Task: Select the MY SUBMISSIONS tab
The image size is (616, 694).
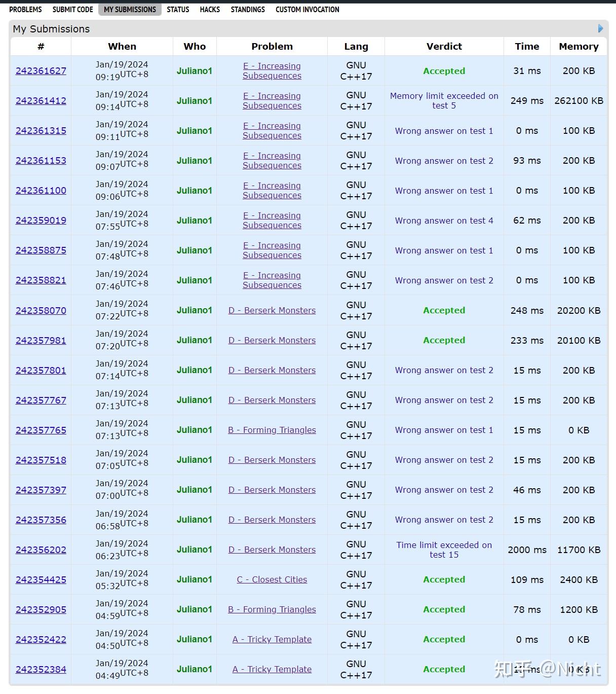Action: point(130,9)
